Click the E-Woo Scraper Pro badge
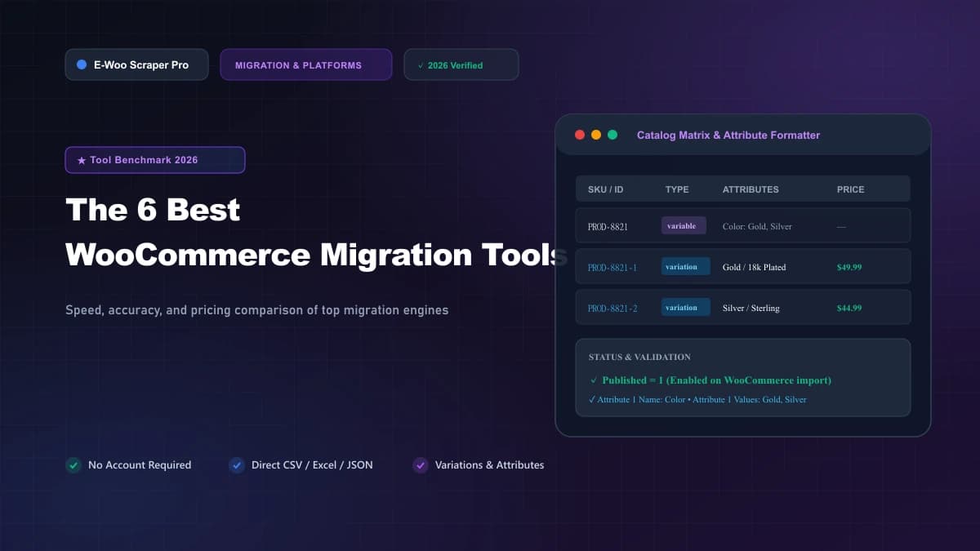Screen dimensions: 980x551 point(136,64)
